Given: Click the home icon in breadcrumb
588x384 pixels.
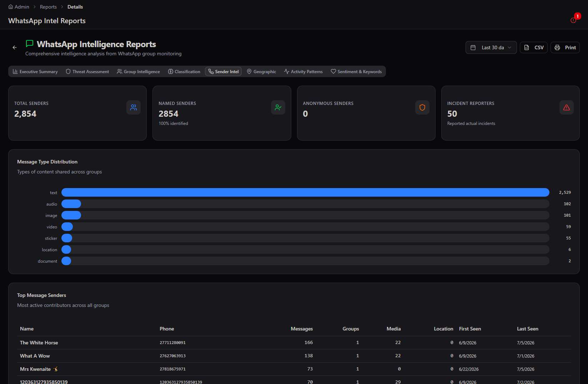Looking at the screenshot, I should point(11,7).
